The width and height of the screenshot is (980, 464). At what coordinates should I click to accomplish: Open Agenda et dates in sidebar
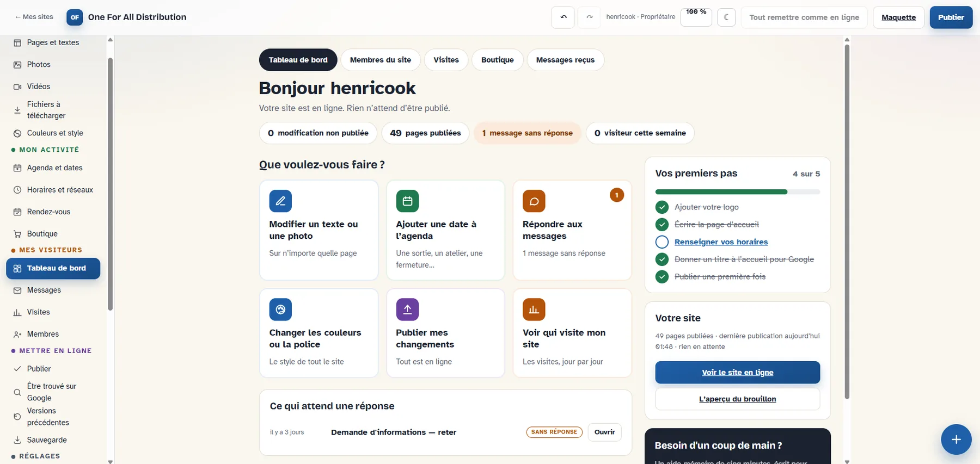tap(53, 168)
